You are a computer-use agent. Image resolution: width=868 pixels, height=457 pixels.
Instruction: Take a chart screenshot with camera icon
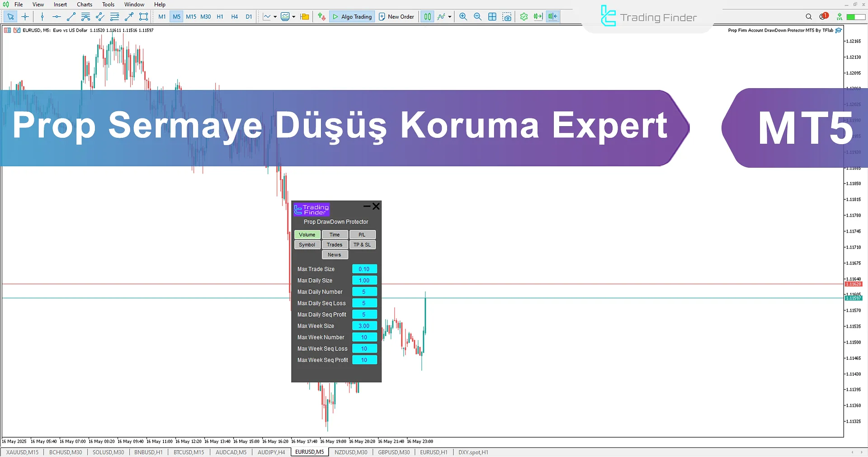(507, 17)
